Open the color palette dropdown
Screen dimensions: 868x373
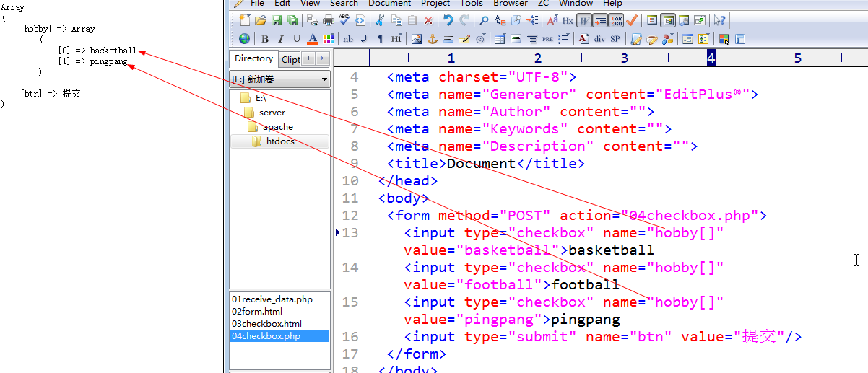(x=329, y=39)
